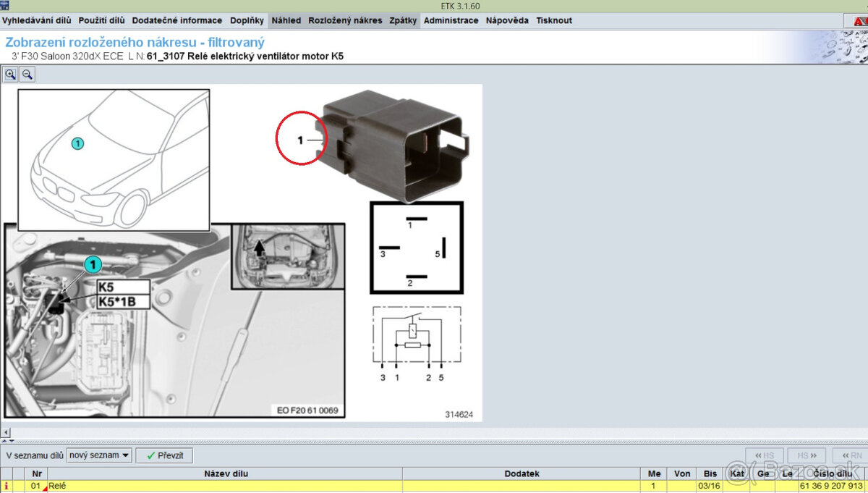The height and width of the screenshot is (493, 868).
Task: Click the left scroll arrow below the diagram
Action: pos(7,432)
